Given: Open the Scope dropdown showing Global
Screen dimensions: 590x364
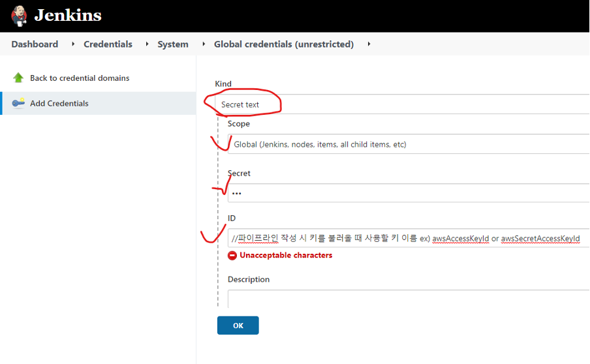Looking at the screenshot, I should 409,144.
